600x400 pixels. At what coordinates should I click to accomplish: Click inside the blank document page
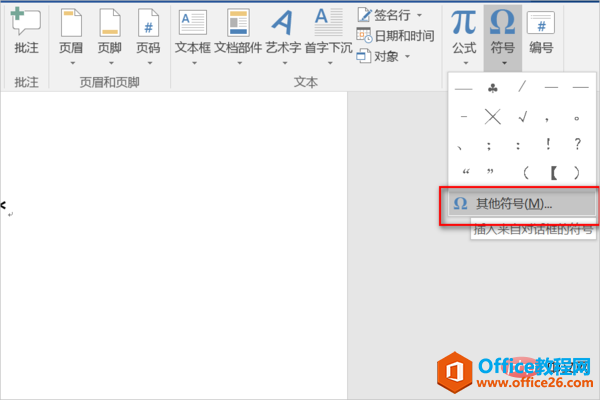[x=174, y=245]
